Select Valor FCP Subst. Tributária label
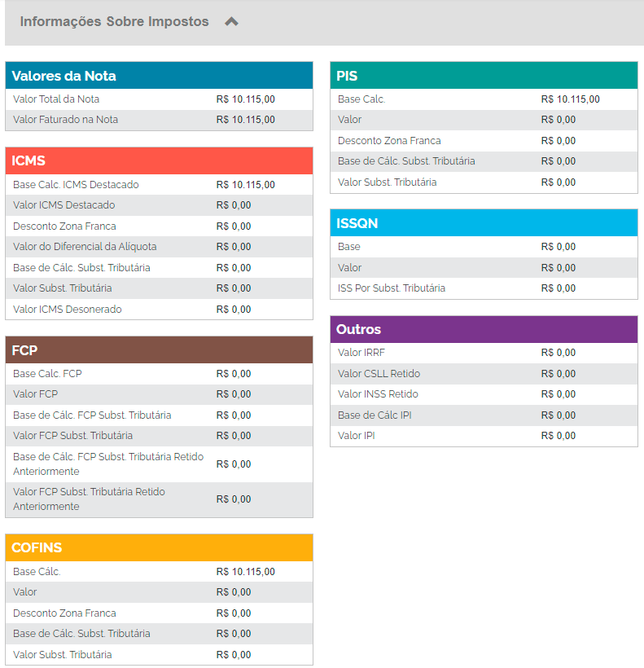Viewport: 644px width, 668px height. pos(72,436)
